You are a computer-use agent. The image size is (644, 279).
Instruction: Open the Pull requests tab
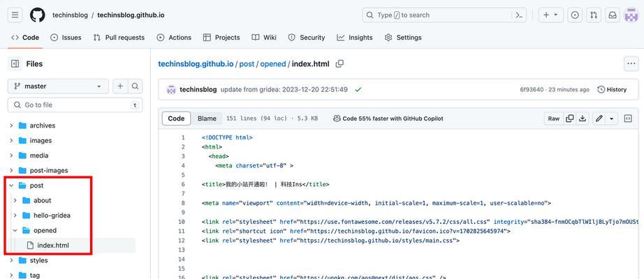pos(119,38)
